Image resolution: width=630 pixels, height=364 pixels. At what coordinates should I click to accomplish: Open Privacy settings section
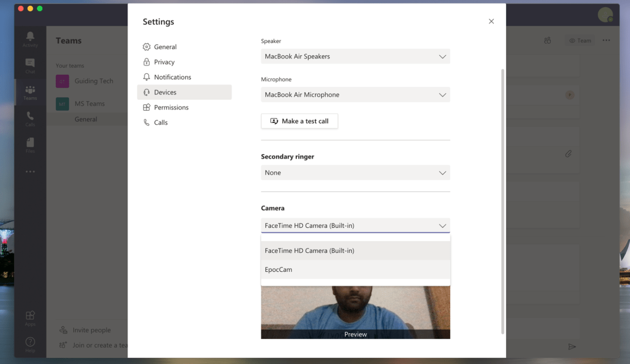click(x=164, y=62)
